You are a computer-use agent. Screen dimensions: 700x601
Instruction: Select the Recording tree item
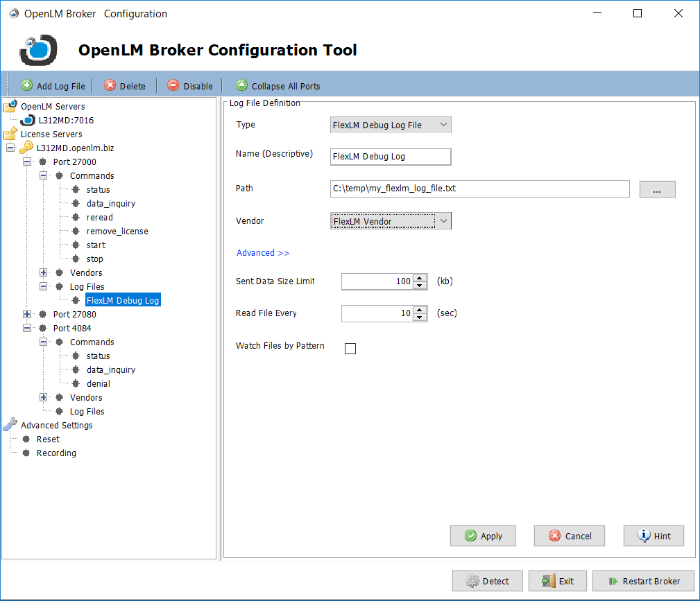tap(56, 453)
